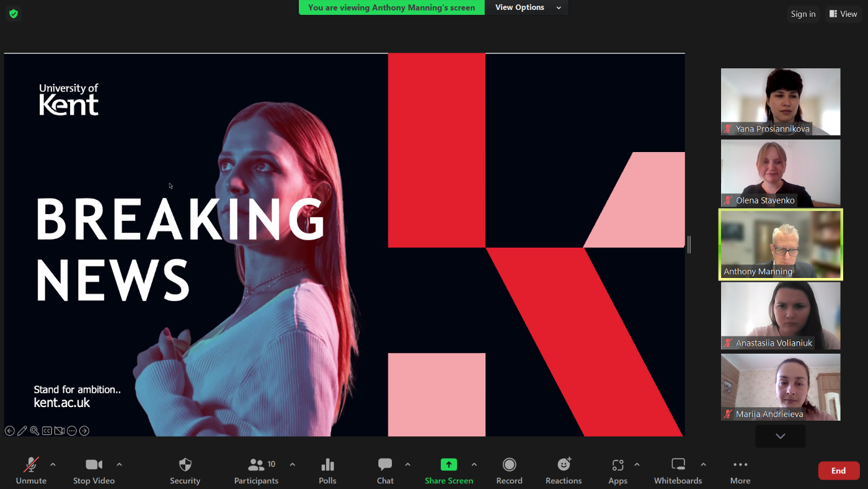Open the Security shield icon
Viewport: 868px width, 489px height.
tap(185, 465)
